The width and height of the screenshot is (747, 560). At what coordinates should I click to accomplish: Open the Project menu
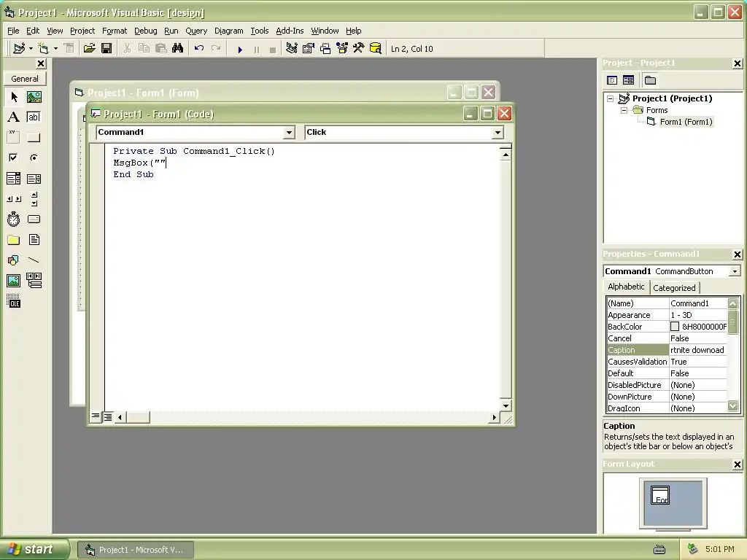(x=82, y=31)
